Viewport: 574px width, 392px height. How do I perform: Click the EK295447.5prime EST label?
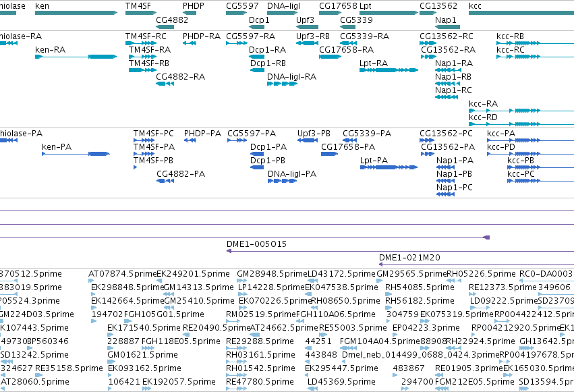(x=341, y=368)
